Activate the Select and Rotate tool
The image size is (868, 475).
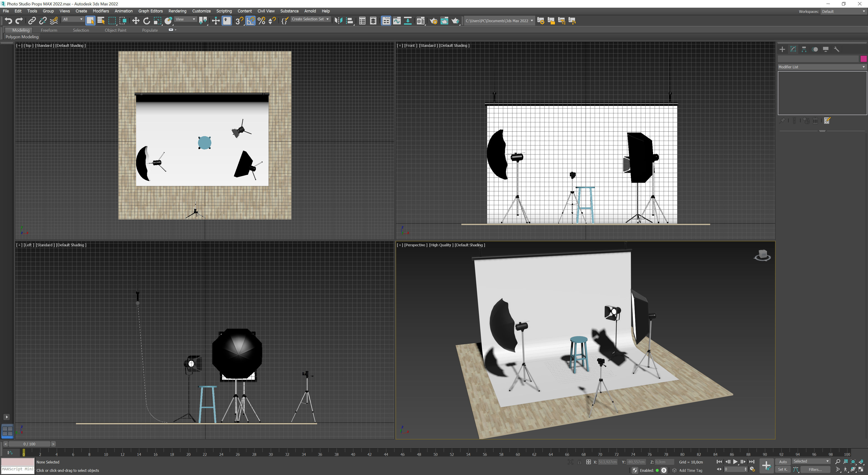pos(146,21)
